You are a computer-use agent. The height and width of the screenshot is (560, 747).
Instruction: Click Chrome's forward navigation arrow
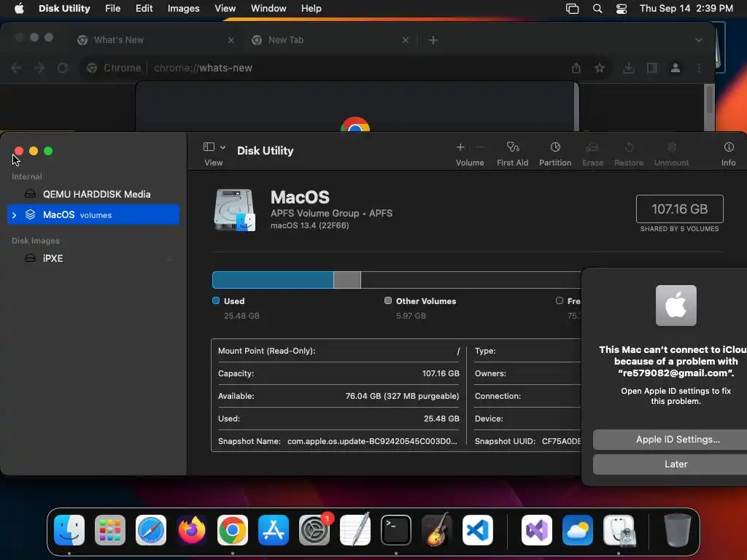(x=39, y=68)
